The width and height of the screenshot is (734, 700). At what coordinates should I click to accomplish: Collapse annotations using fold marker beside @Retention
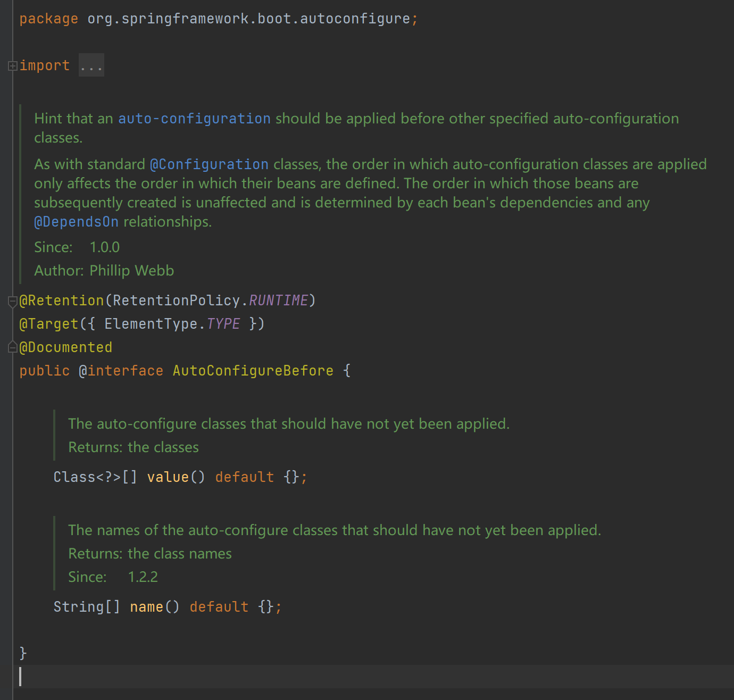coord(13,302)
